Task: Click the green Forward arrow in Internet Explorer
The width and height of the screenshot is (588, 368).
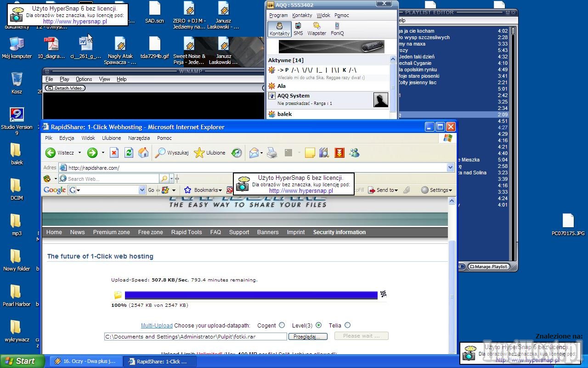Action: (x=92, y=153)
